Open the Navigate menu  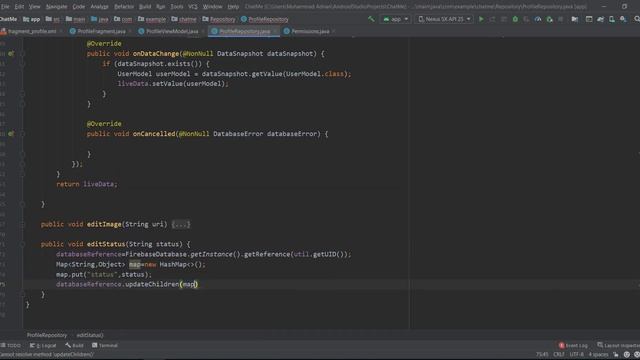tap(56, 7)
